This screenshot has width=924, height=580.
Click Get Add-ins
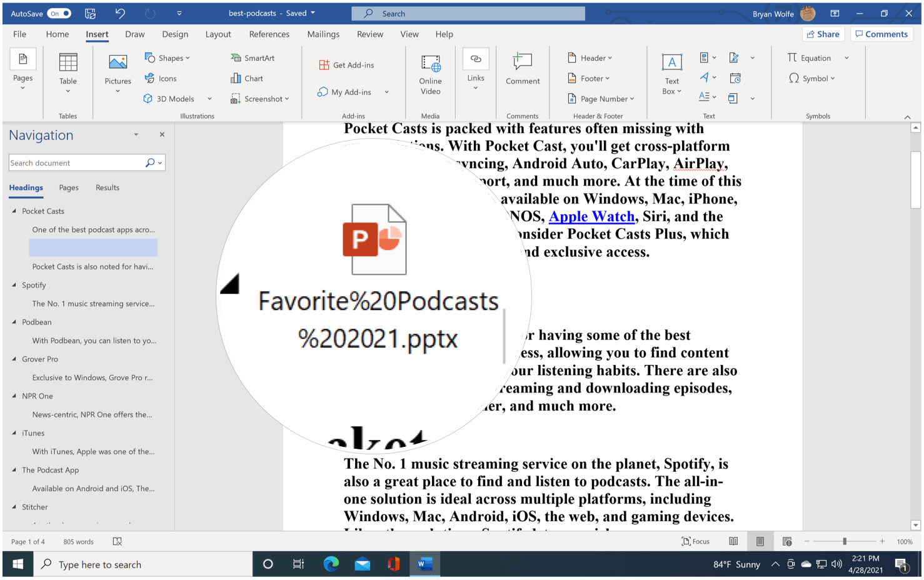(x=346, y=65)
